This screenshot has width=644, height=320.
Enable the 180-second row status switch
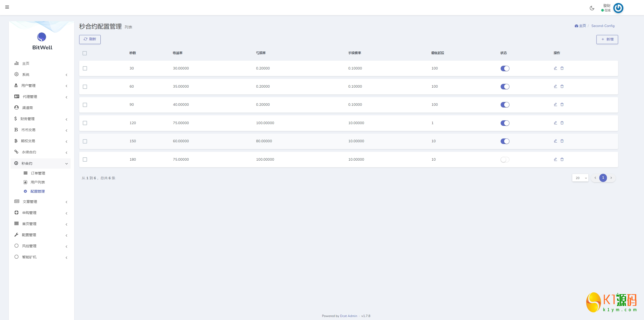[x=505, y=160]
